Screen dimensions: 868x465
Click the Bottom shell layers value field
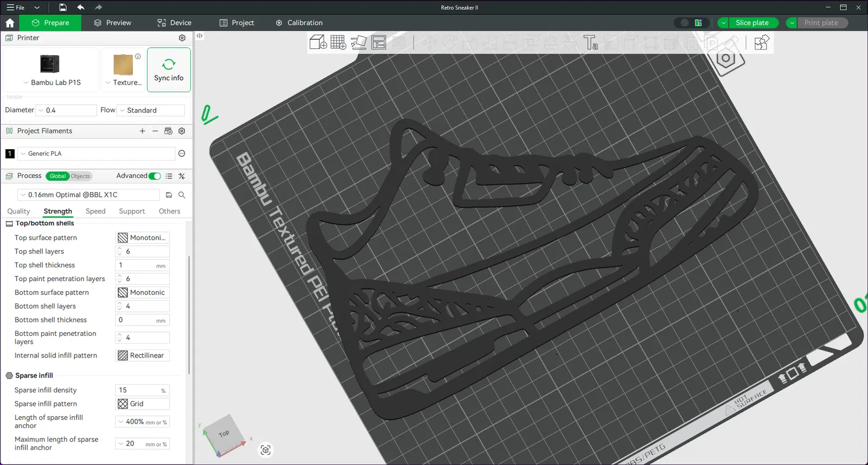click(143, 306)
